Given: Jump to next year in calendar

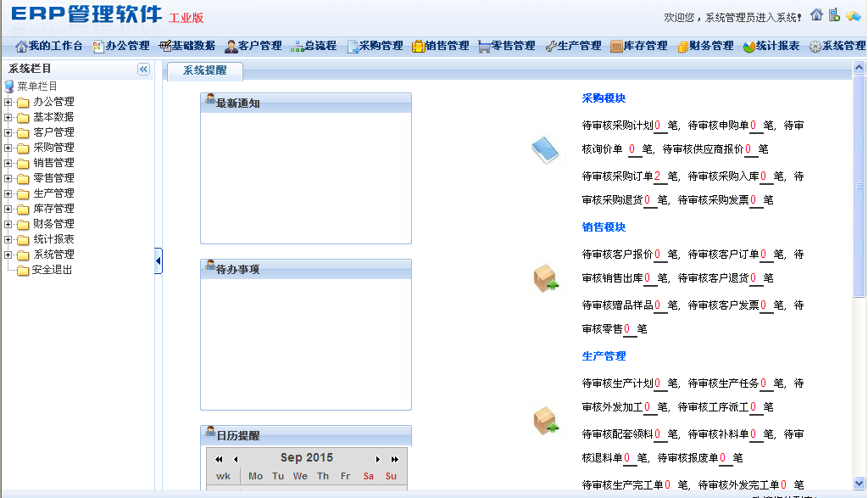Looking at the screenshot, I should point(394,459).
